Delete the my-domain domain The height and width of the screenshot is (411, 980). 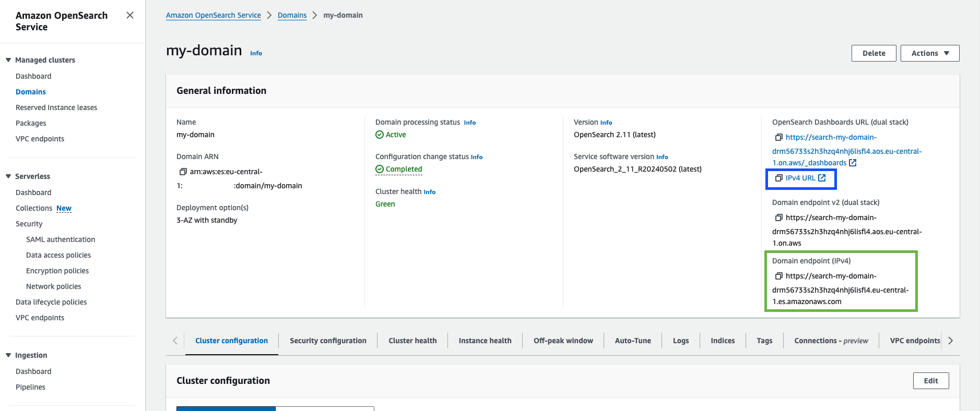click(x=874, y=53)
